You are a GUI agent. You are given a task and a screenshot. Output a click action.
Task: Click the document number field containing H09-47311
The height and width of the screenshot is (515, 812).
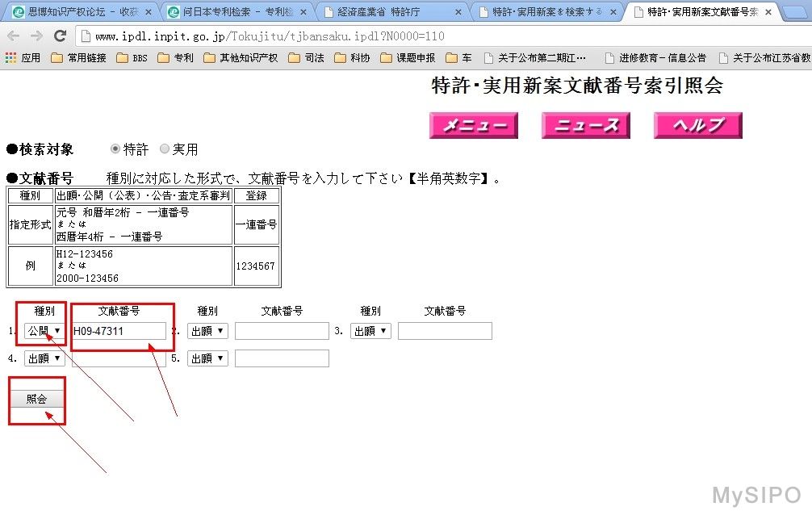click(x=119, y=331)
